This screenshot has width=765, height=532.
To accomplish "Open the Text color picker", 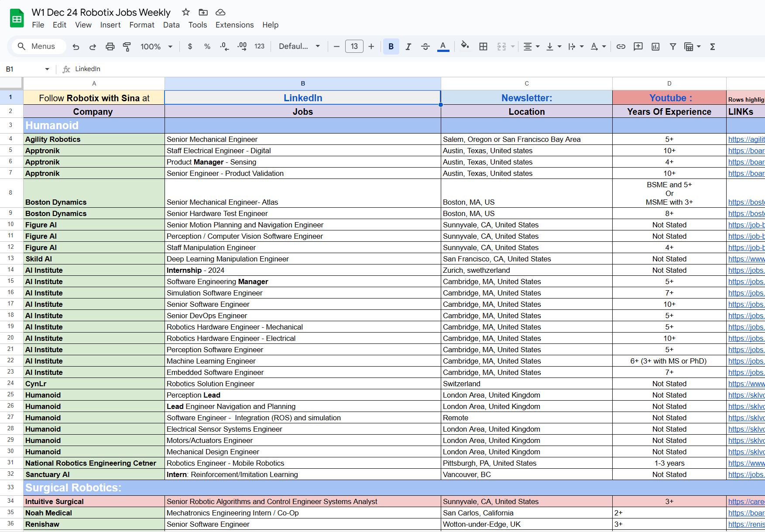I will tap(443, 46).
